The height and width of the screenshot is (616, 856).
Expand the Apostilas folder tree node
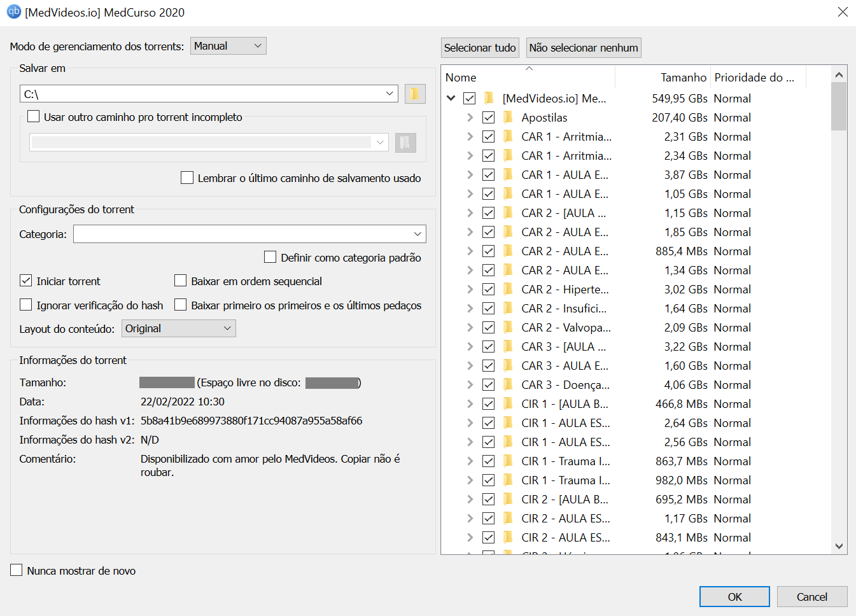click(470, 118)
